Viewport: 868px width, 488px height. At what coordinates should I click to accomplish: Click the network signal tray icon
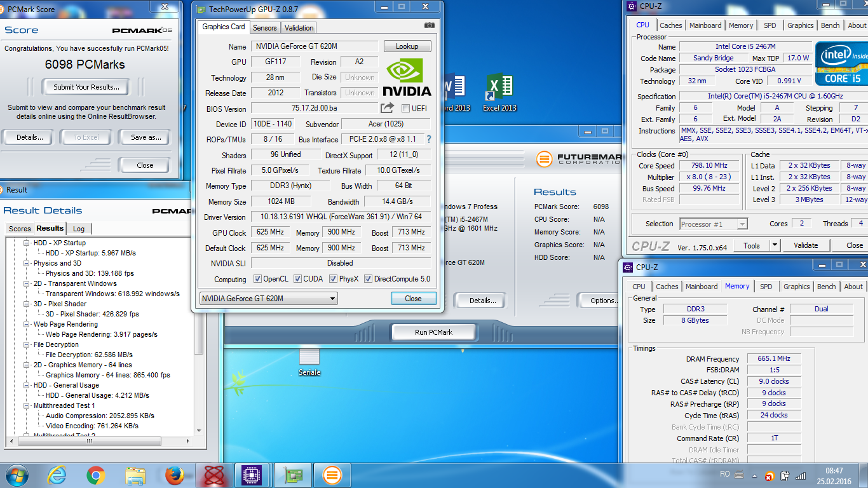(801, 475)
